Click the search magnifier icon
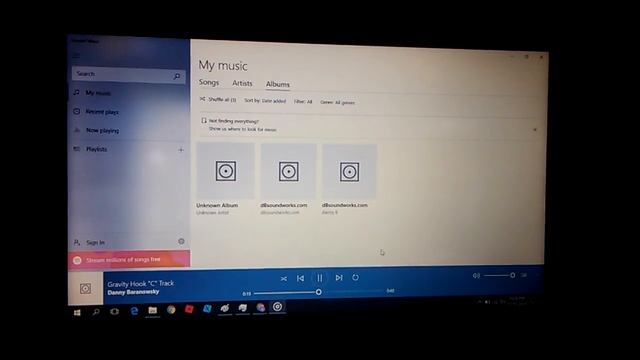Viewport: 640px width, 360px height. 177,76
